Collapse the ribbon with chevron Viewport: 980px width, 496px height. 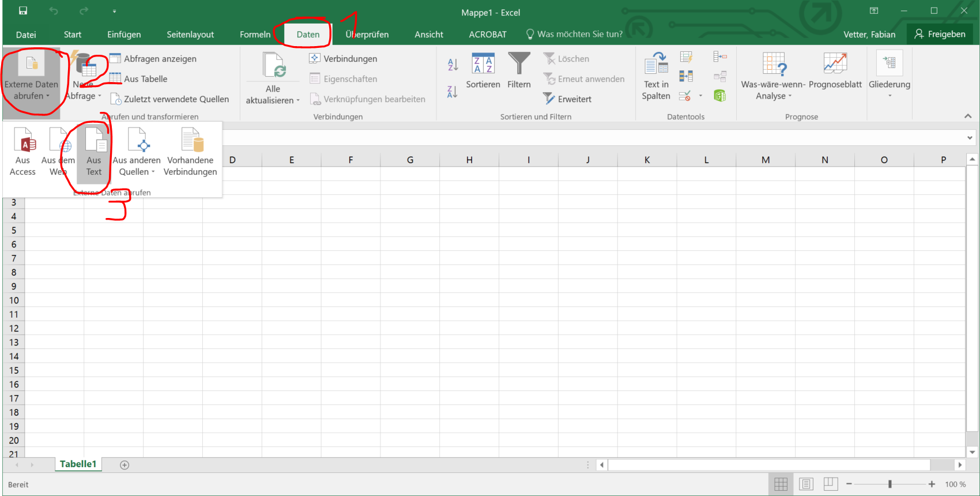tap(968, 116)
